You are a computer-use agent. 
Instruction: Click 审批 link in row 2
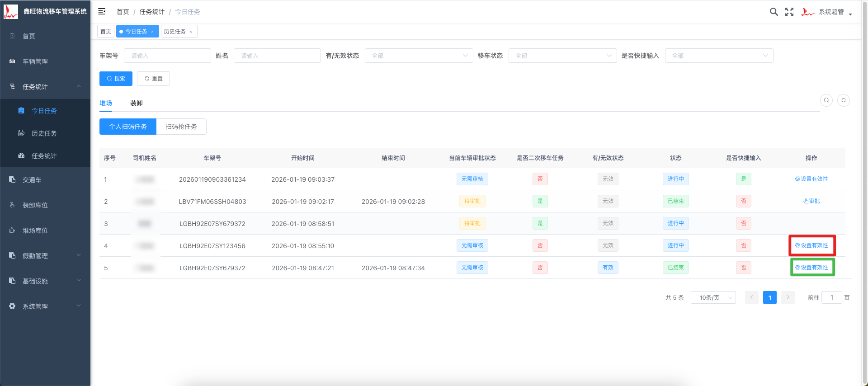tap(811, 201)
